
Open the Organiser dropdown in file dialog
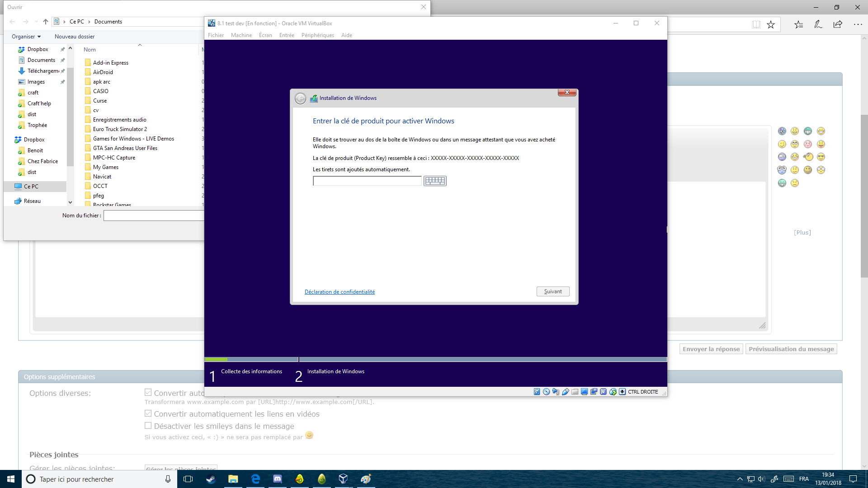click(x=26, y=37)
